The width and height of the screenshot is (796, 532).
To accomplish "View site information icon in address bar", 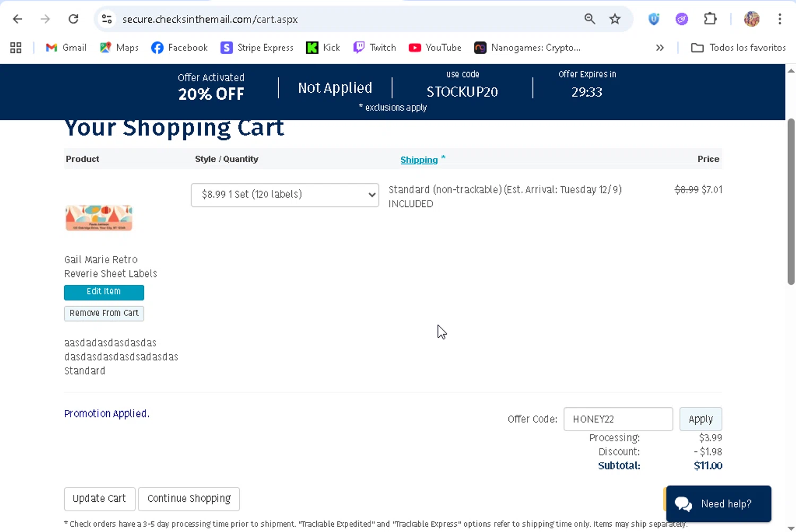I will click(x=107, y=19).
